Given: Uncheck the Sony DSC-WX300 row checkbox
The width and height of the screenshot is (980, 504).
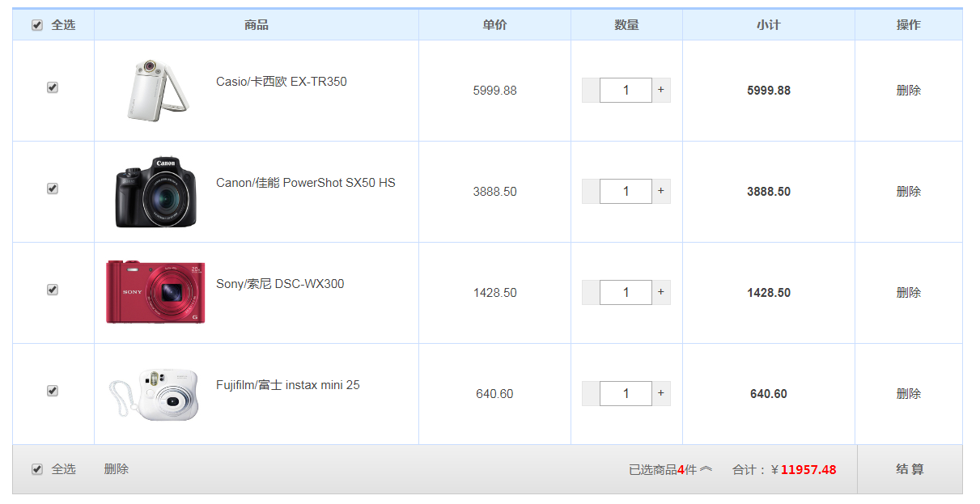Looking at the screenshot, I should click(x=53, y=290).
